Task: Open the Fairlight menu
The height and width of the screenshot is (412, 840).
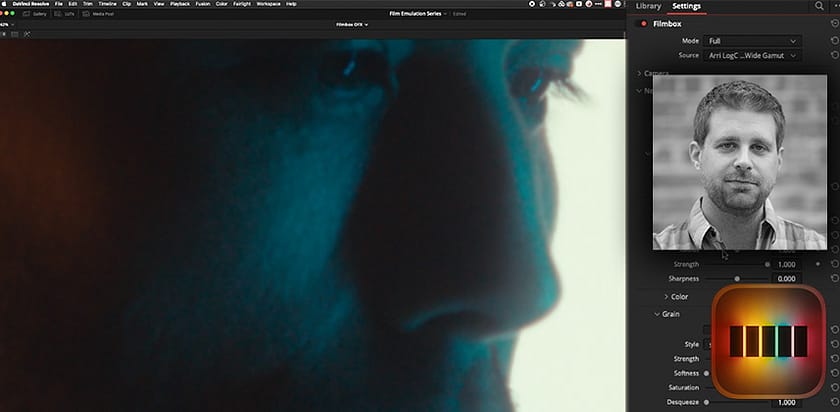Action: (x=242, y=4)
